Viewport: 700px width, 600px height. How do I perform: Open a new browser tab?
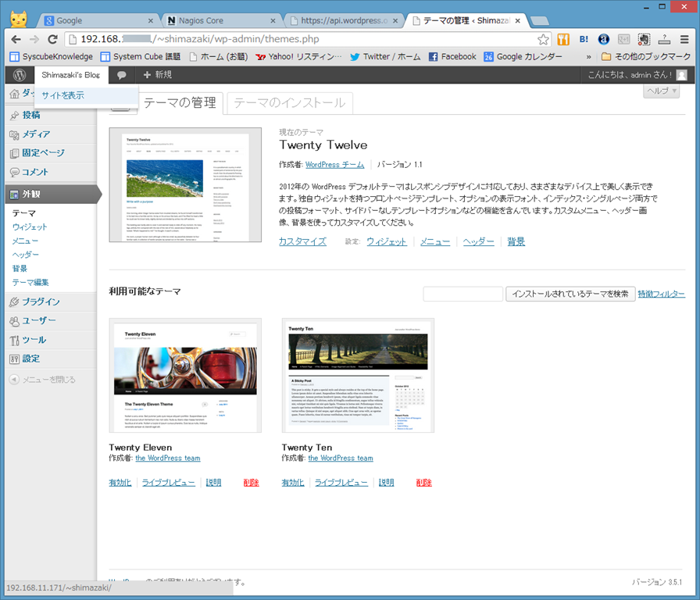pos(540,21)
